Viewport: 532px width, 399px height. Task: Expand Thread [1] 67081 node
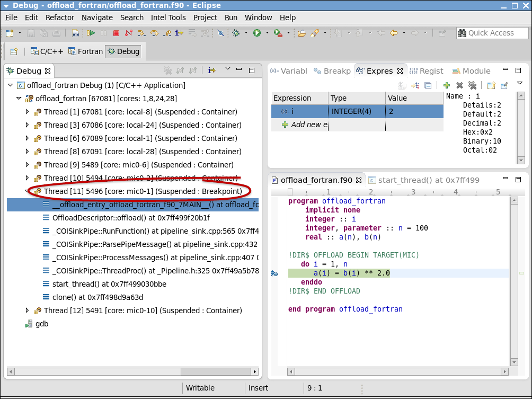(x=28, y=112)
